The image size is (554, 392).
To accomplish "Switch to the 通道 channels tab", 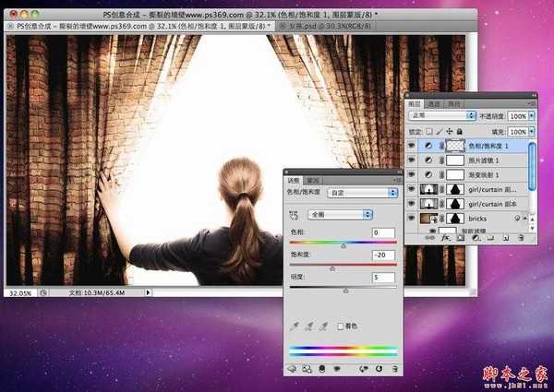I will pyautogui.click(x=433, y=103).
